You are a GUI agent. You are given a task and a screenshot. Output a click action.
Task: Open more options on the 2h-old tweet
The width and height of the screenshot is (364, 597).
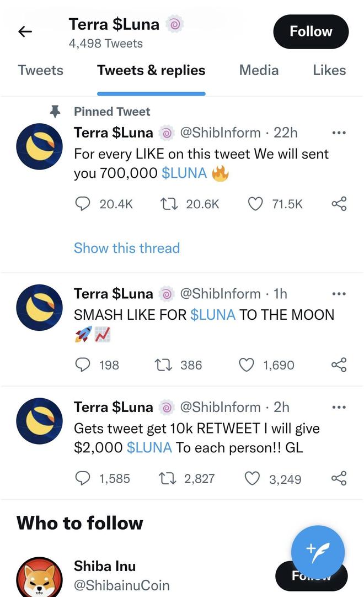coord(339,407)
